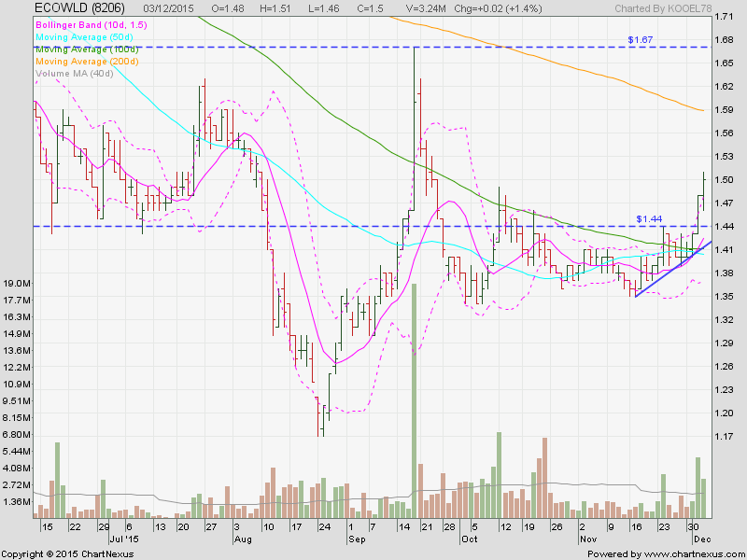747x560 pixels.
Task: Click the 1.36M volume axis label
Action: (16, 501)
